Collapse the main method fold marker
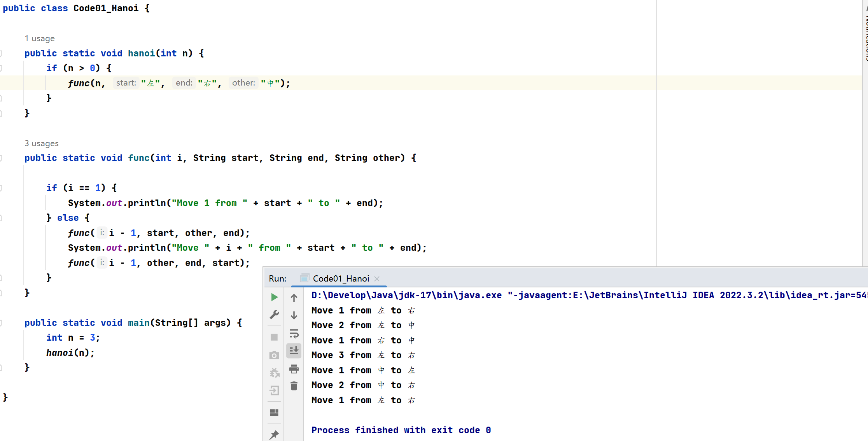The width and height of the screenshot is (868, 441). point(1,323)
